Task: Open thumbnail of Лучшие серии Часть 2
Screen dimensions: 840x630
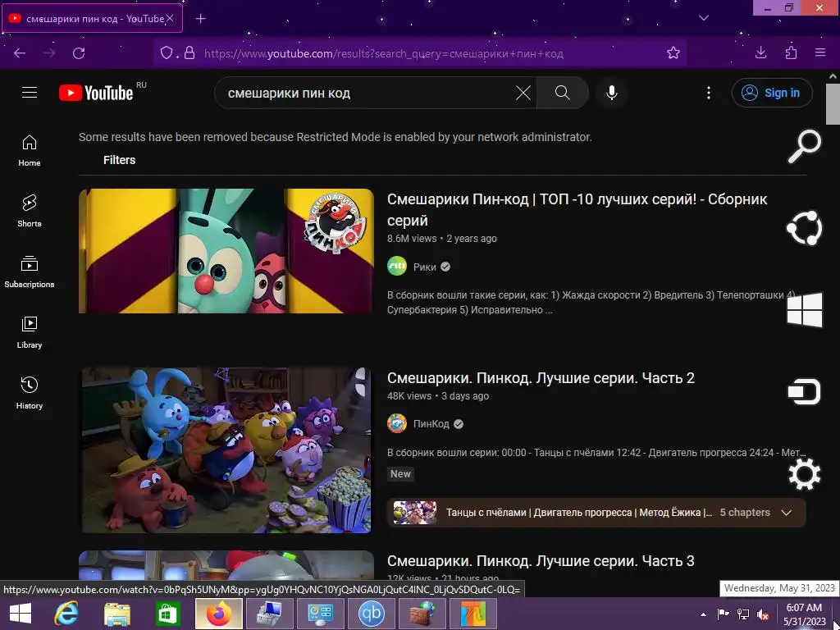Action: click(226, 450)
